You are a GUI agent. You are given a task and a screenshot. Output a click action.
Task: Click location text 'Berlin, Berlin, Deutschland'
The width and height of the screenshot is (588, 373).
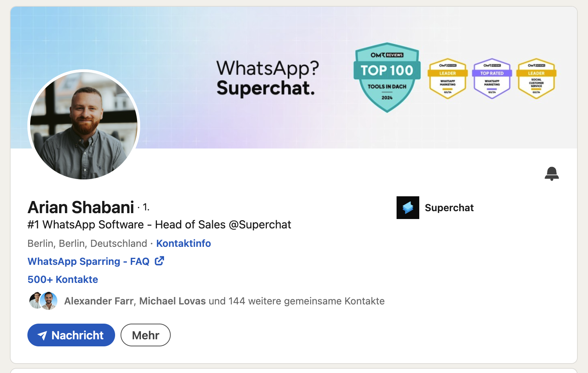(x=87, y=243)
